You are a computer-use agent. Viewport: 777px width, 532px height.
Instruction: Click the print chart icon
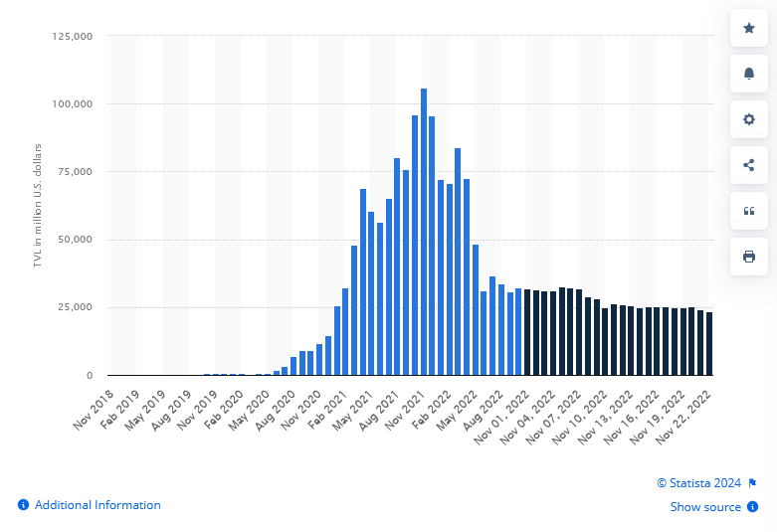tap(749, 257)
